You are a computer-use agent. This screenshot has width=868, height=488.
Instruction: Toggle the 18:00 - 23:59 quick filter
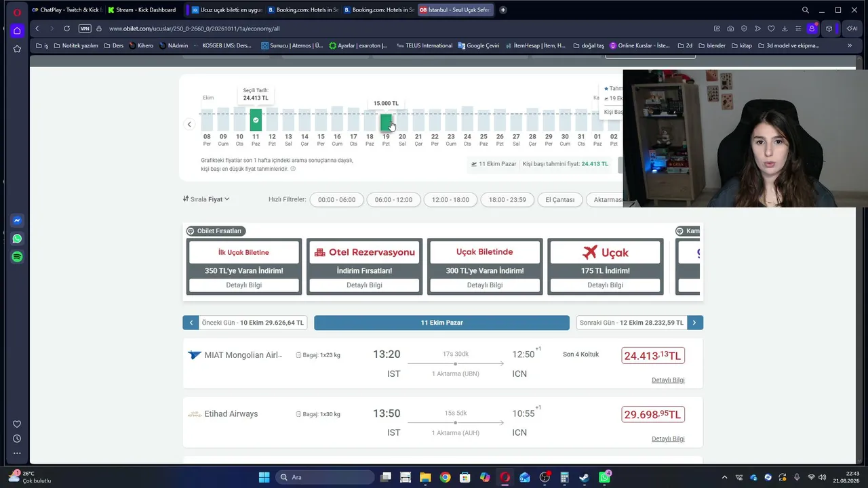tap(507, 200)
